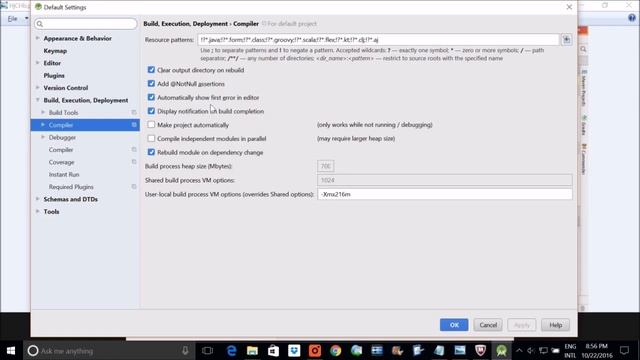Toggle Display notification on build completion
The width and height of the screenshot is (640, 360).
[151, 111]
